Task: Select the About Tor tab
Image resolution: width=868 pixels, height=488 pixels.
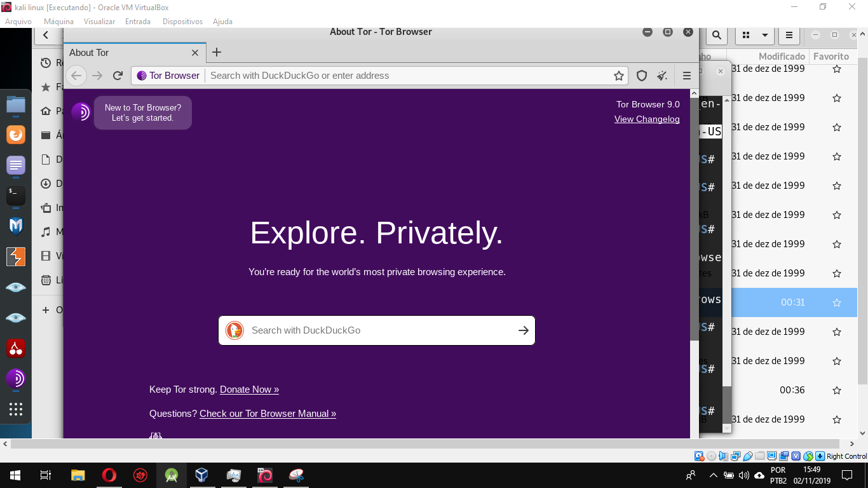Action: 135,53
